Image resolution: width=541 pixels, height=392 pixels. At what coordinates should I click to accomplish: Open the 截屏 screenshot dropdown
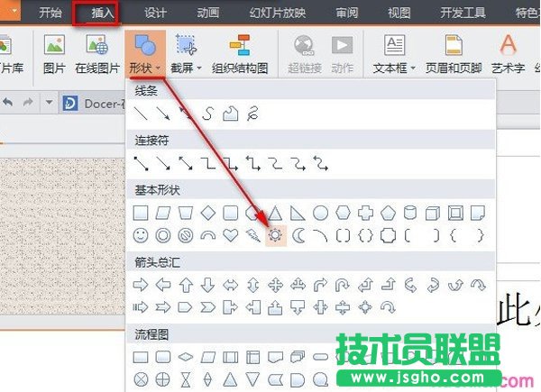pyautogui.click(x=186, y=54)
